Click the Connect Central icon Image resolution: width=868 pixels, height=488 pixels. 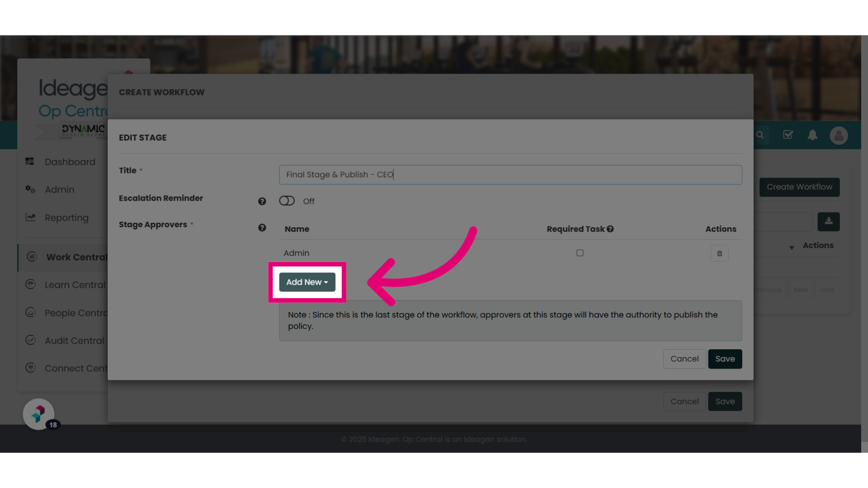[x=30, y=368]
